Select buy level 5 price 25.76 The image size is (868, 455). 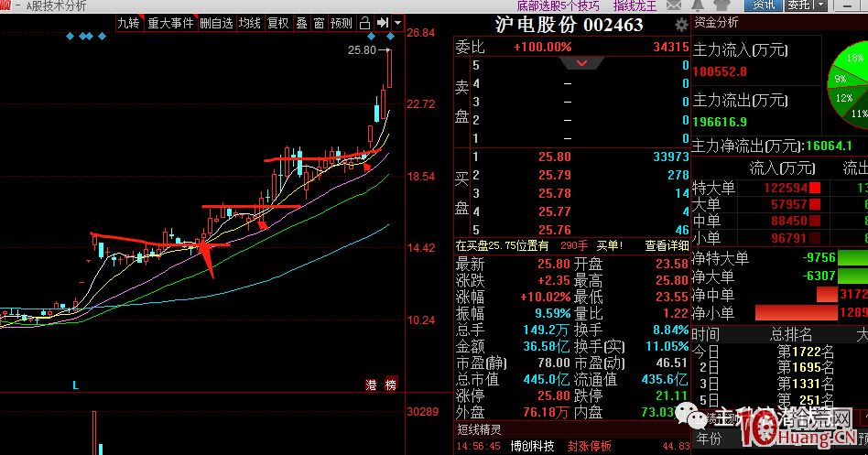(x=554, y=231)
